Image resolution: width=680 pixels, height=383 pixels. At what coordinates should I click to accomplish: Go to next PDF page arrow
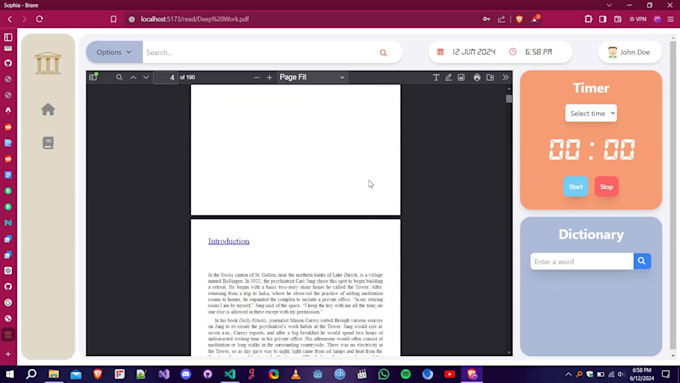point(146,77)
